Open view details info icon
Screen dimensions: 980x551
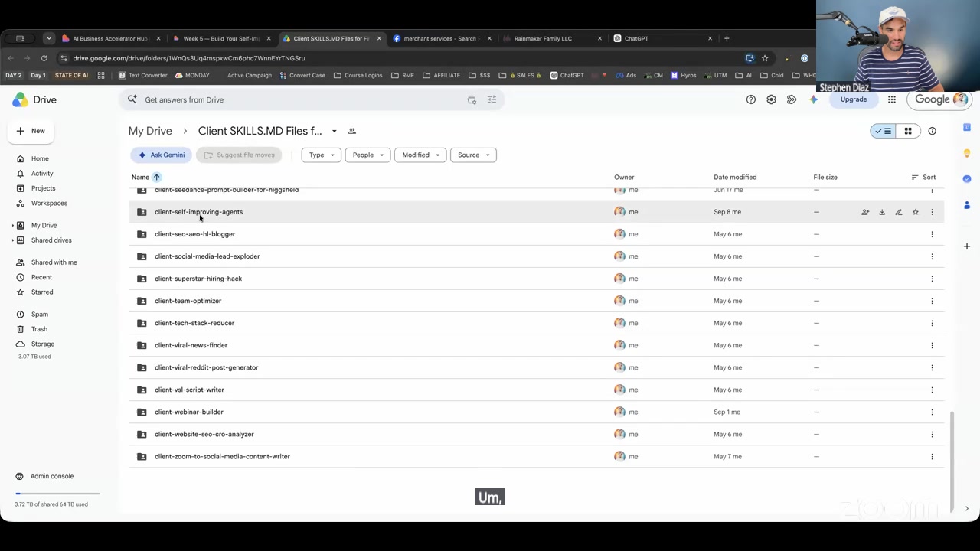coord(932,131)
